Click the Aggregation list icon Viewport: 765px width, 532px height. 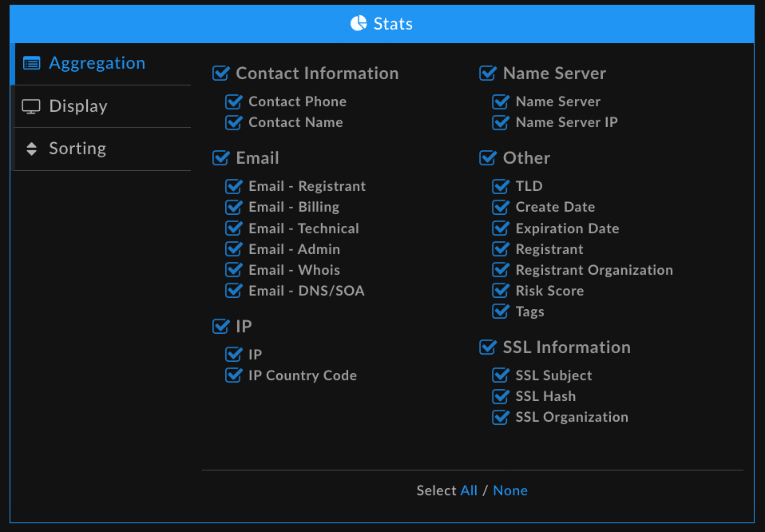coord(32,63)
